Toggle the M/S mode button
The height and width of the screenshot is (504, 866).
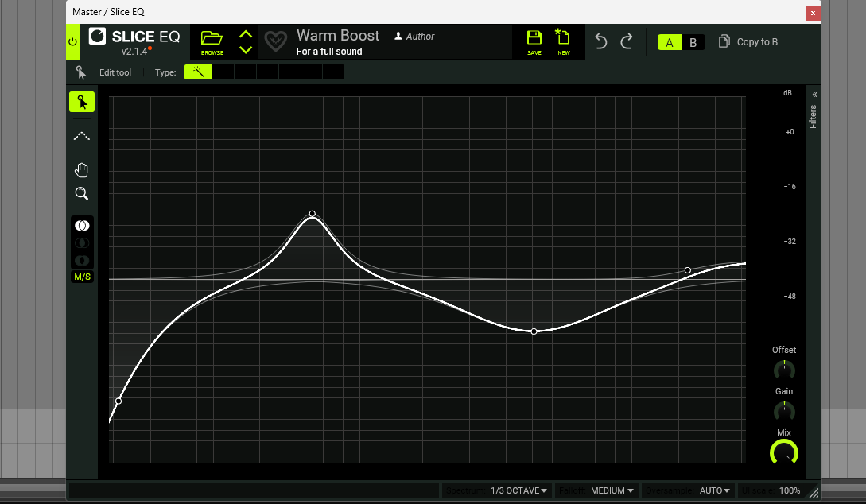82,277
